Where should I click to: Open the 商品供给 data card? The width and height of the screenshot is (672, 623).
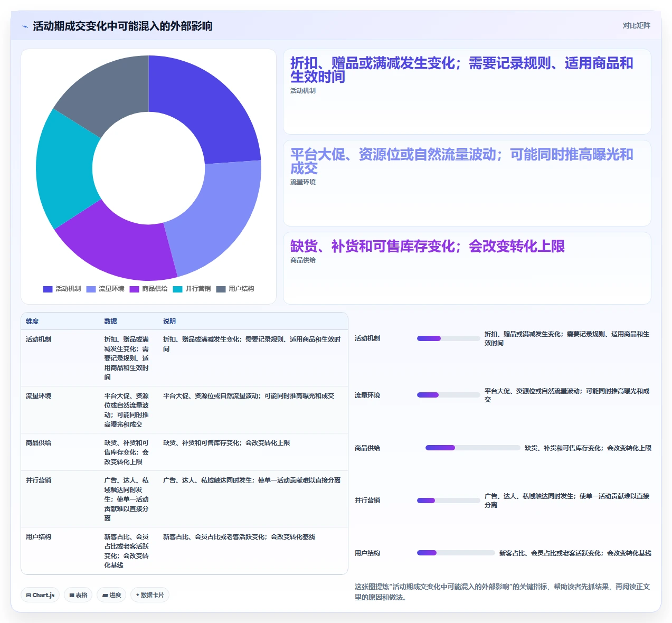point(467,268)
